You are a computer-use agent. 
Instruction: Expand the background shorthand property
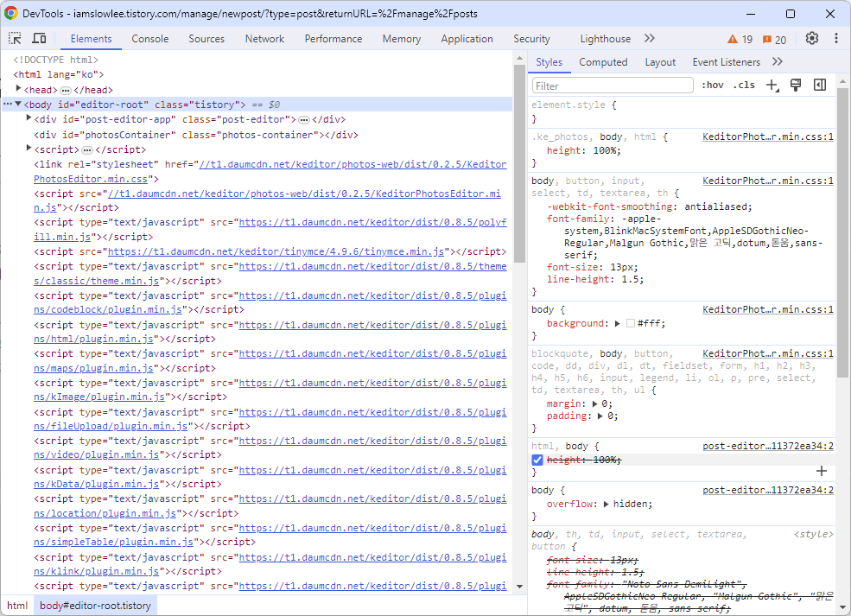[617, 323]
